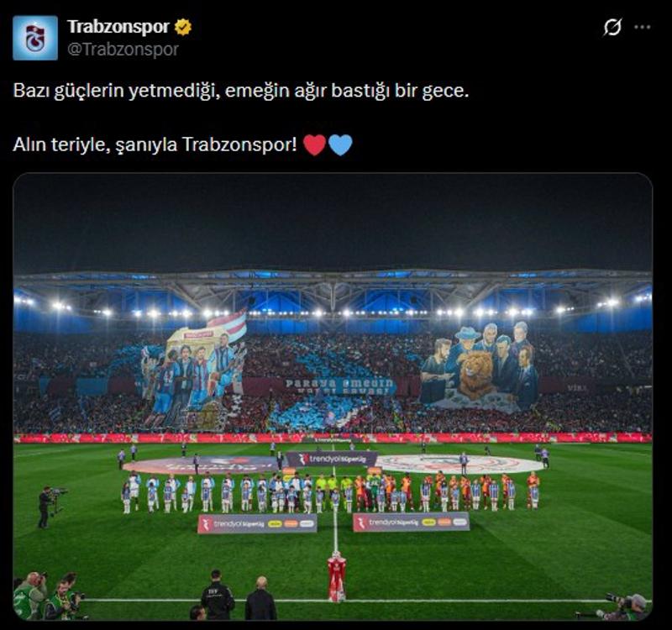
Task: Open the stadium photo attachment
Action: click(333, 396)
